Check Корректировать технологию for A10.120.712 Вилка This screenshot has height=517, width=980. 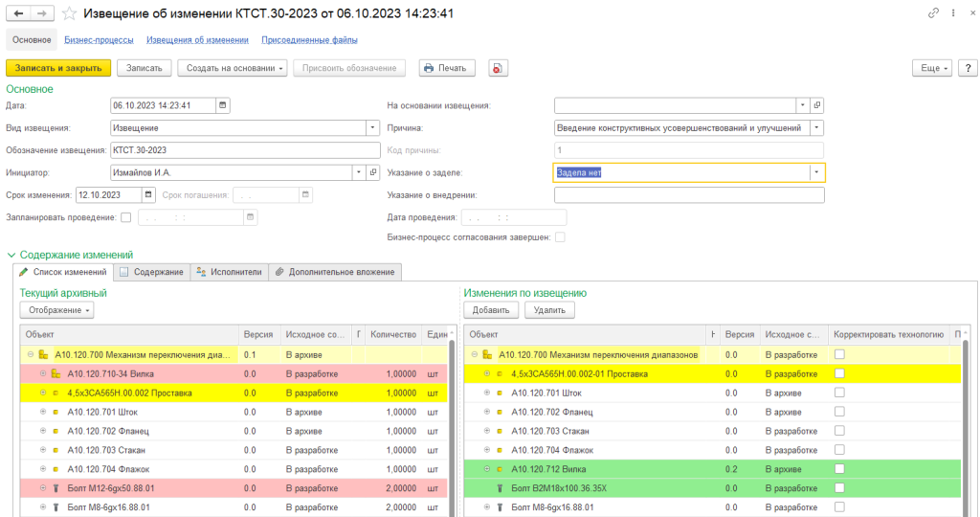tap(839, 469)
